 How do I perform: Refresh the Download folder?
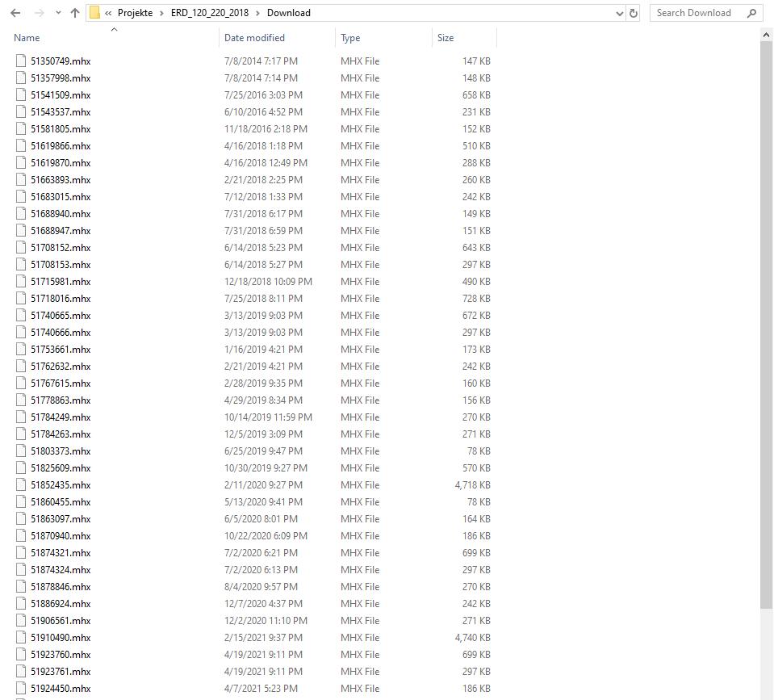pos(634,14)
